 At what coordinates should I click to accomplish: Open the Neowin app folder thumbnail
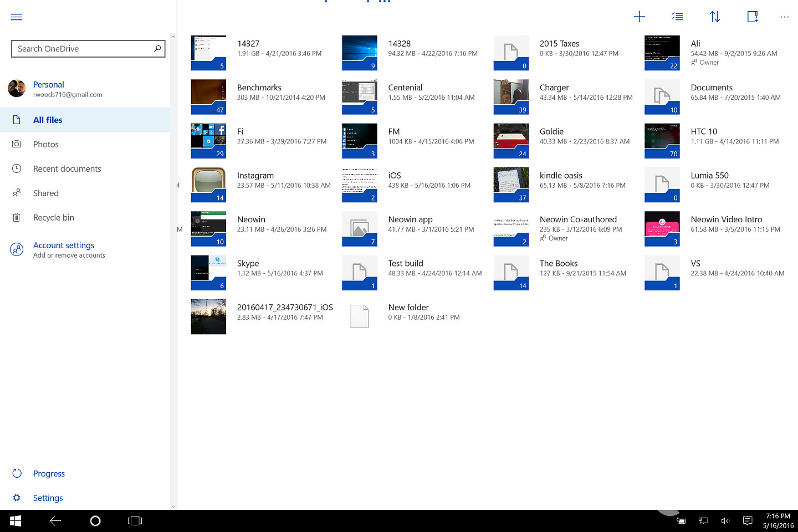[360, 229]
